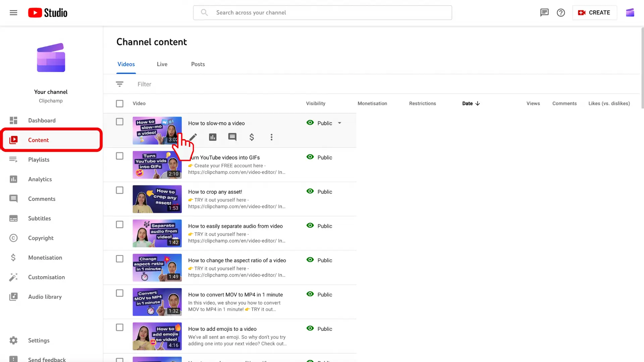Open the Monetisation panel
644x362 pixels.
pos(45,257)
